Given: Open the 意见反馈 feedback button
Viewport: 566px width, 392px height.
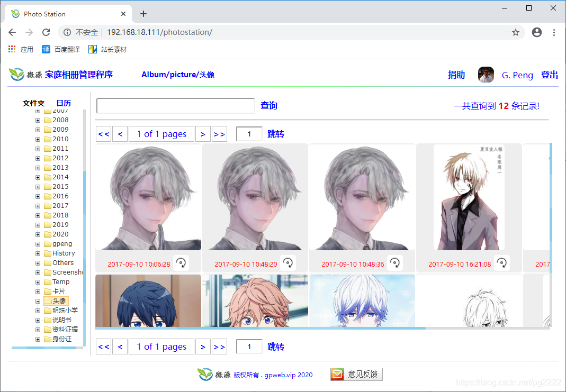Looking at the screenshot, I should pos(356,375).
